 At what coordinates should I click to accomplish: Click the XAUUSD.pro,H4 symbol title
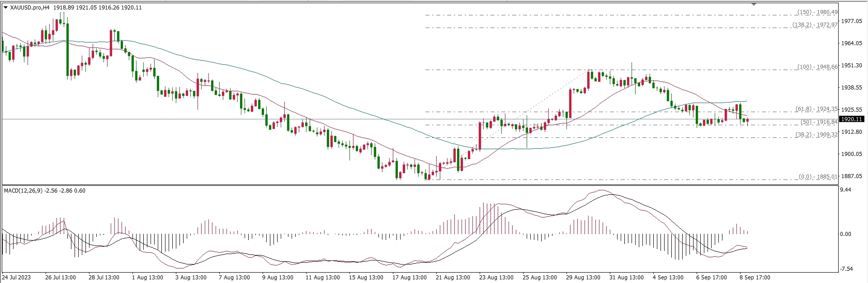pyautogui.click(x=29, y=8)
